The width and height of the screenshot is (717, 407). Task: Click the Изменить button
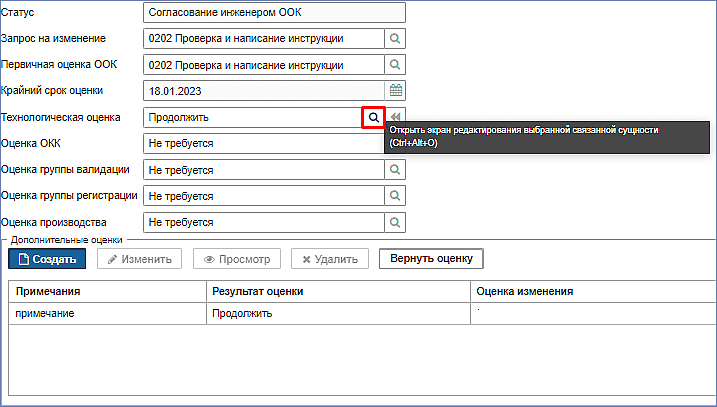pyautogui.click(x=139, y=259)
